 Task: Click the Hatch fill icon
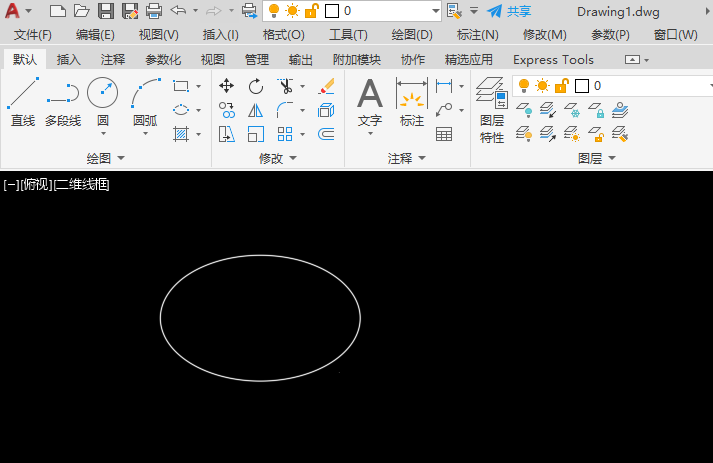point(181,134)
